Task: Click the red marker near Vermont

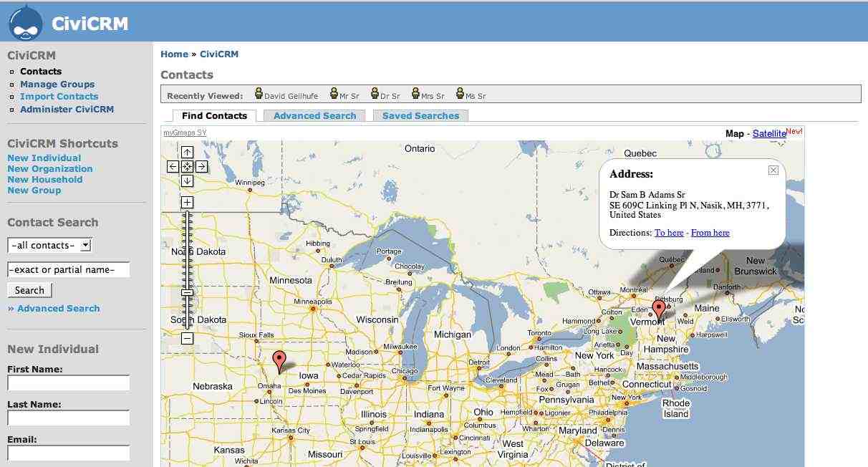Action: 659,311
